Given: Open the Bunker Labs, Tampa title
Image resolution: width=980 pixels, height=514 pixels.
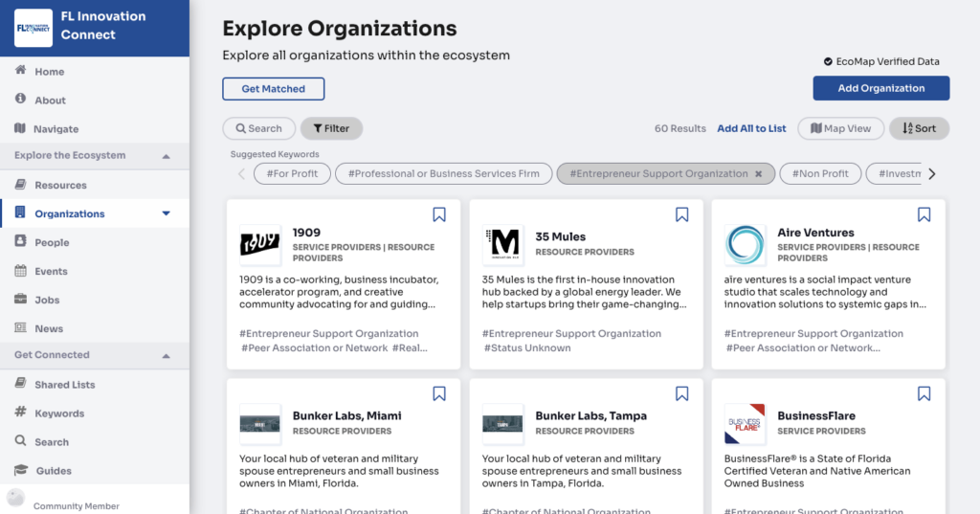Looking at the screenshot, I should click(x=590, y=415).
